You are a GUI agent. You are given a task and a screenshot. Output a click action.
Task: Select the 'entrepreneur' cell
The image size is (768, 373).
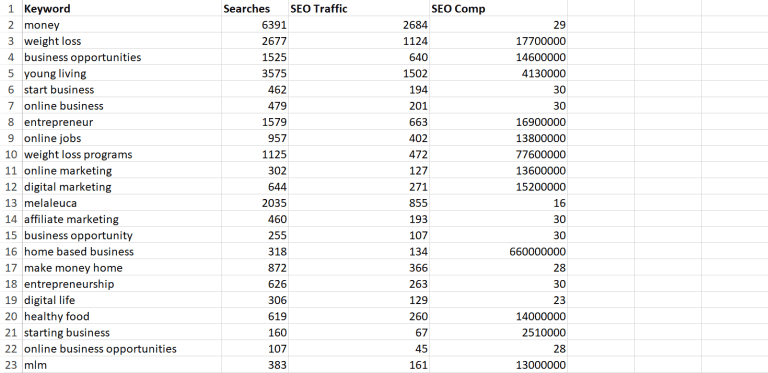click(x=121, y=121)
